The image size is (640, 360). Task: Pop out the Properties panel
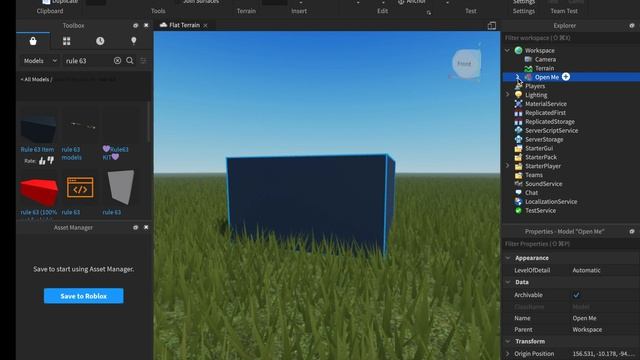point(632,231)
